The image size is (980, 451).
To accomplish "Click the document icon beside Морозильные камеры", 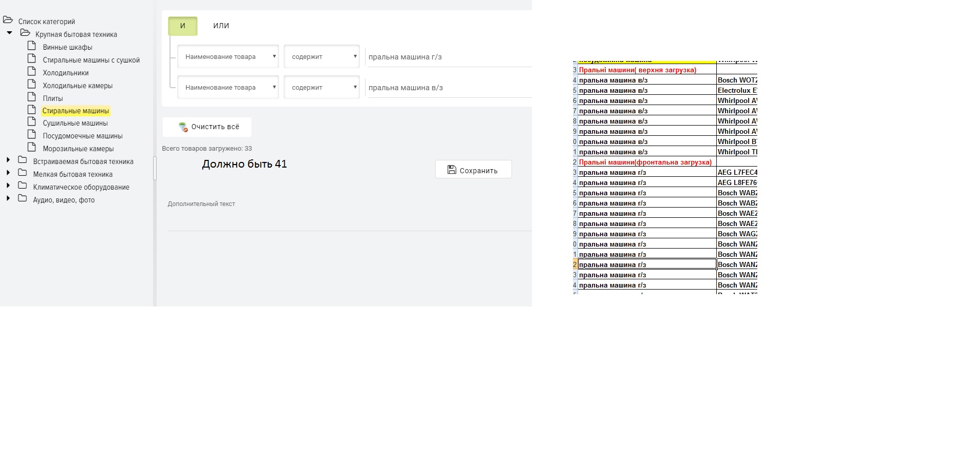I will 32,147.
